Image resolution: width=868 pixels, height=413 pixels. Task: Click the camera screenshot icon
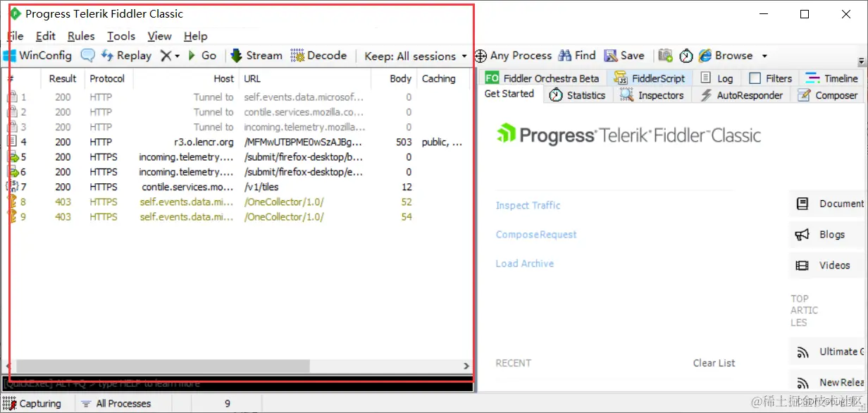(665, 56)
